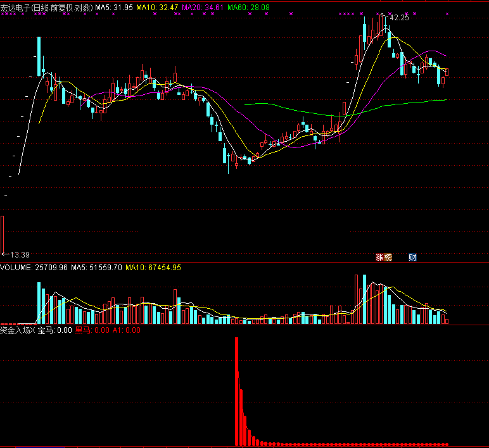
Task: Click the 资金入场X indicator name
Action: point(18,330)
